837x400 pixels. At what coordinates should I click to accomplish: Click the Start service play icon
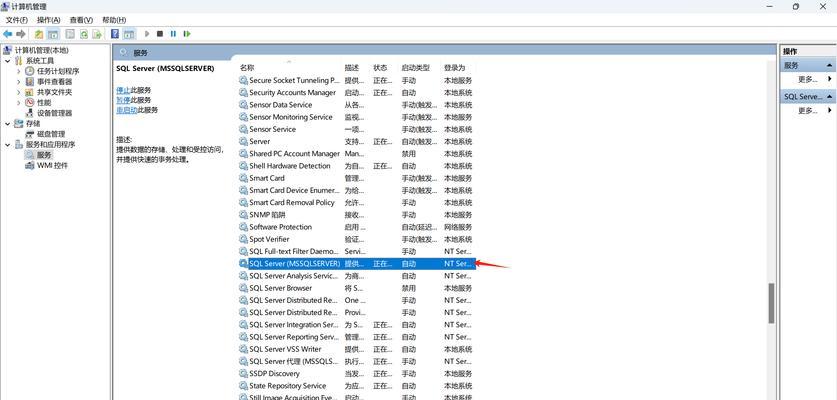[147, 34]
